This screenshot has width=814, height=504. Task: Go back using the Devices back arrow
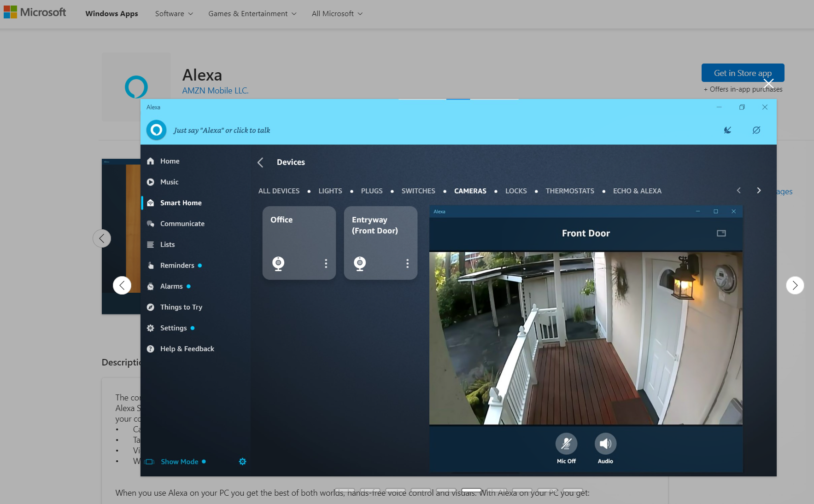coord(260,162)
